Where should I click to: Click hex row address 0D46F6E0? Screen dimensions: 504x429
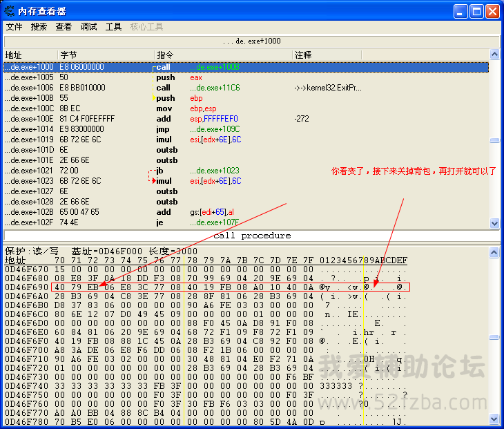click(x=26, y=332)
